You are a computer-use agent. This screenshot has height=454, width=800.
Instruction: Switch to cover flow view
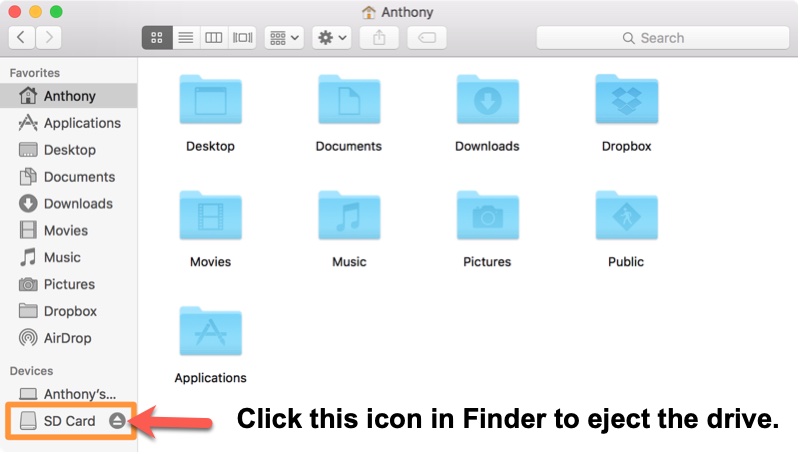coord(242,38)
